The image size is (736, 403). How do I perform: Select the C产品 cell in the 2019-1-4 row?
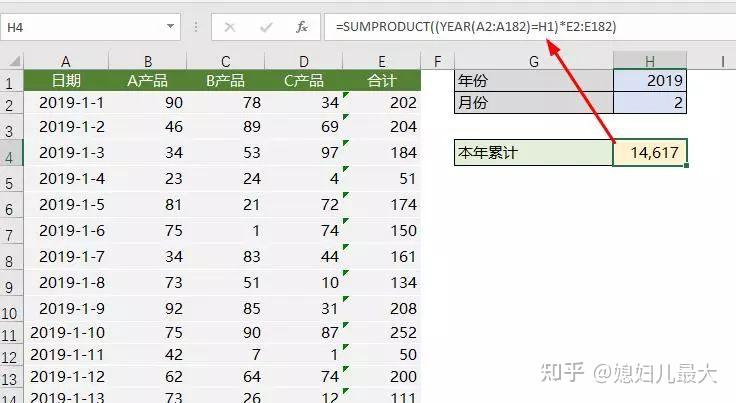pos(304,179)
